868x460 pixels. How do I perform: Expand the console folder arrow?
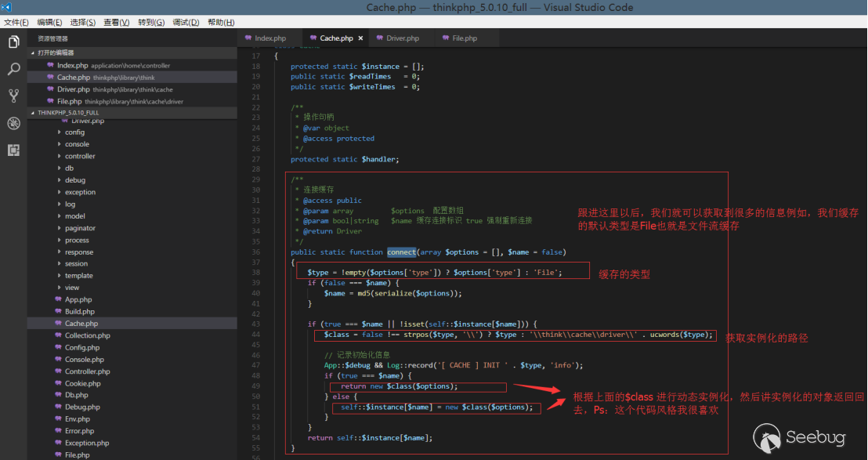point(60,144)
